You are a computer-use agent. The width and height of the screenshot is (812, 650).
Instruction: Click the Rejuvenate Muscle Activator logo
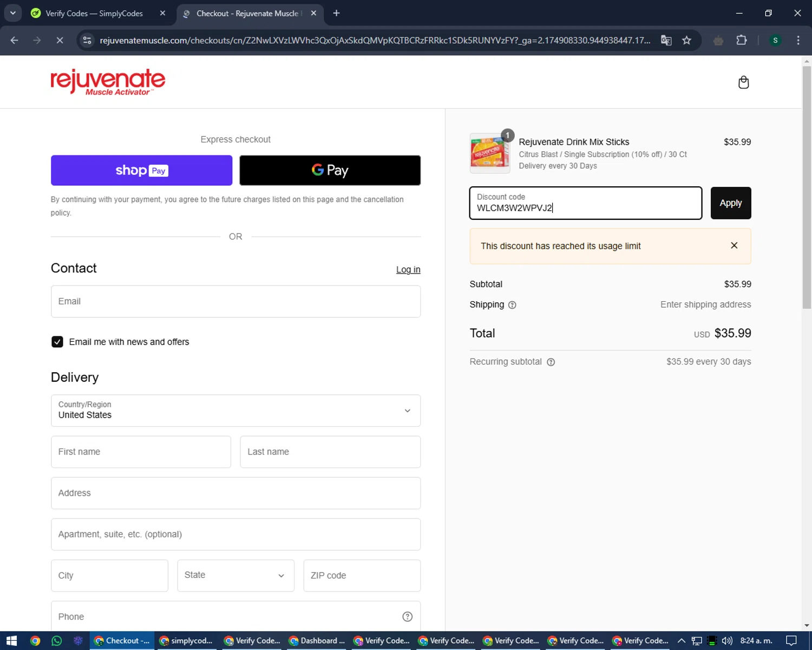pos(108,82)
